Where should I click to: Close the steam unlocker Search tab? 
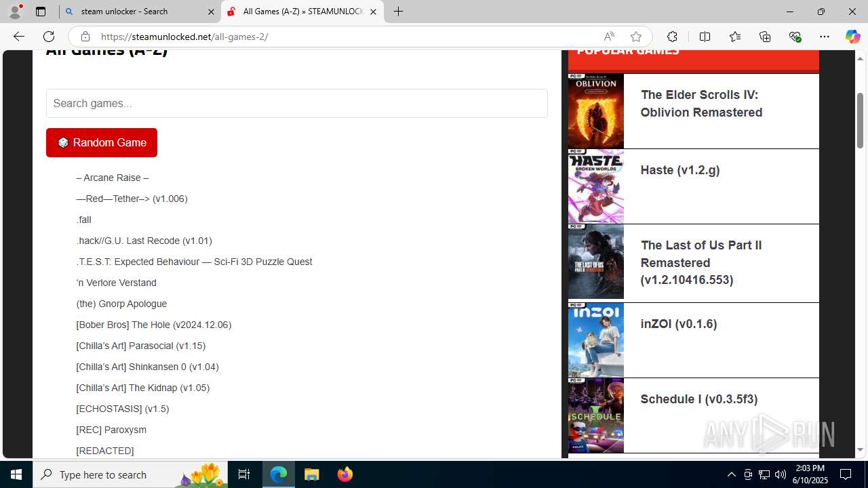210,12
